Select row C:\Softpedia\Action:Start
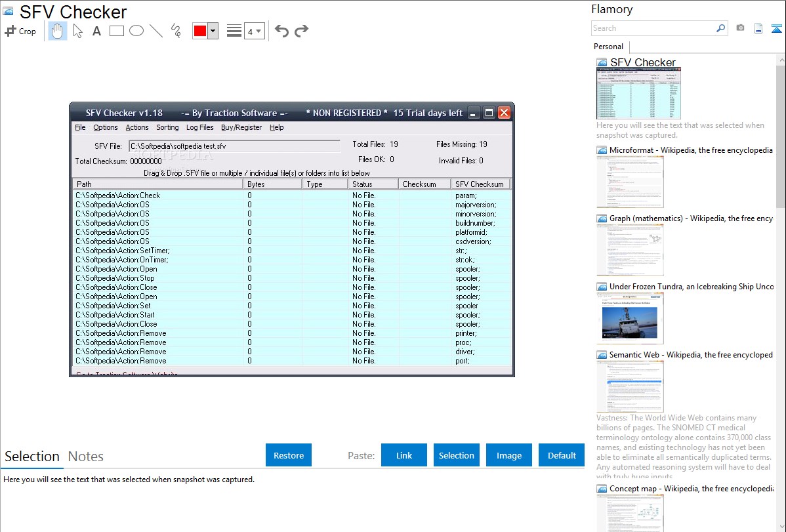786x532 pixels. (292, 315)
